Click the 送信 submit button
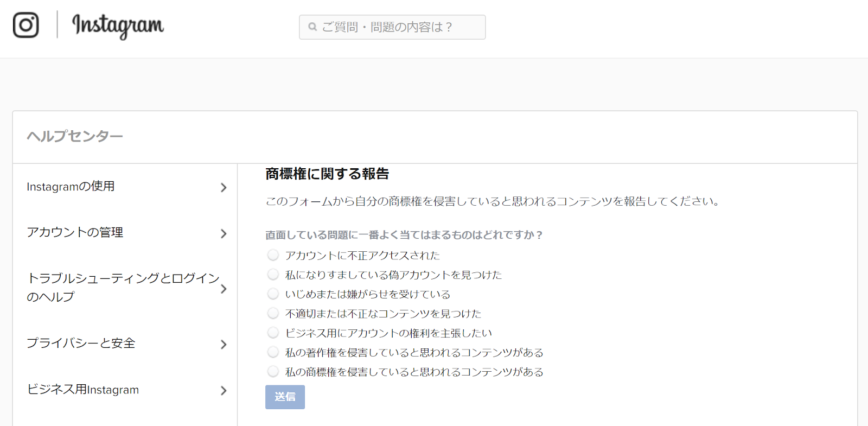 285,397
